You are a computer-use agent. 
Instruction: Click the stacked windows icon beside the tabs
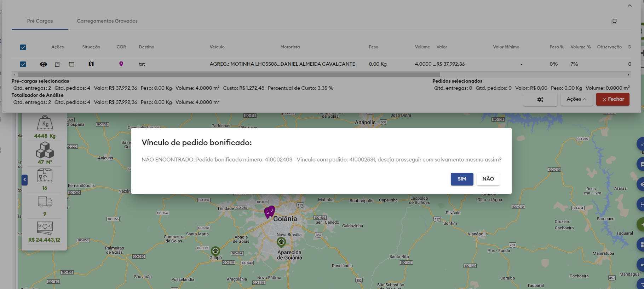pos(614,21)
